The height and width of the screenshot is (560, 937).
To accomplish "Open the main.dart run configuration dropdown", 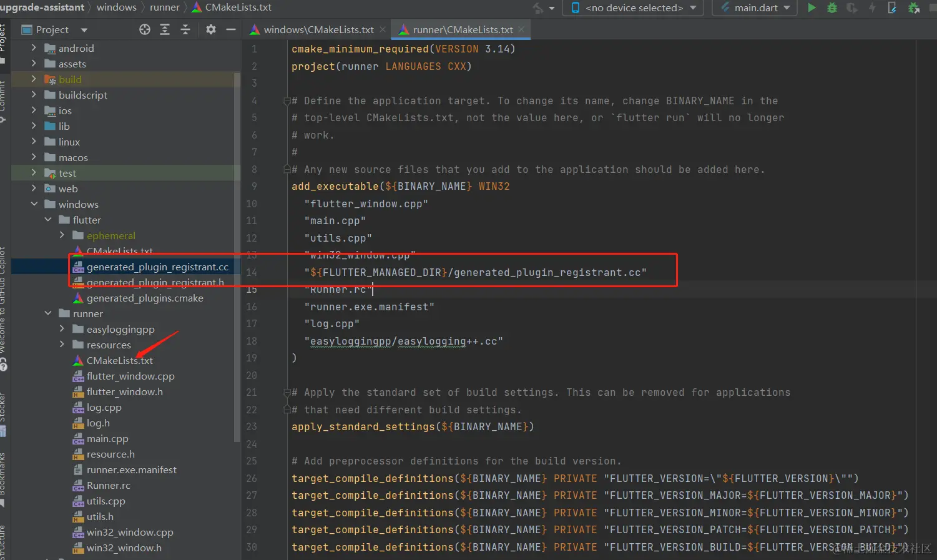I will coord(756,7).
